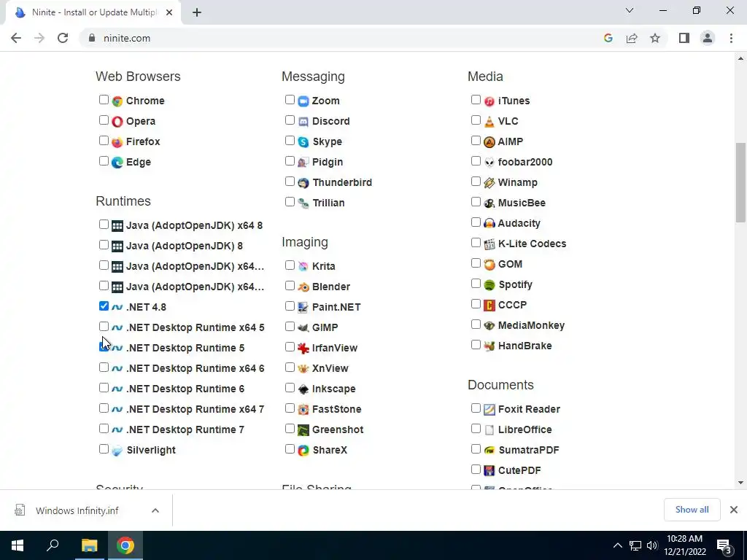Image resolution: width=747 pixels, height=560 pixels.
Task: Check the Chrome checkbox
Action: click(x=104, y=99)
